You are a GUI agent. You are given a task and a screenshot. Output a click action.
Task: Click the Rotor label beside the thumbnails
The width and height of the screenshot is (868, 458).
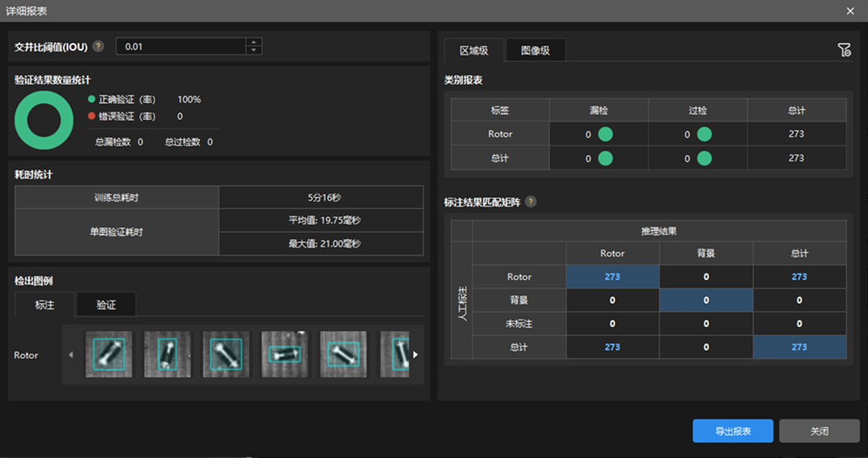point(26,355)
